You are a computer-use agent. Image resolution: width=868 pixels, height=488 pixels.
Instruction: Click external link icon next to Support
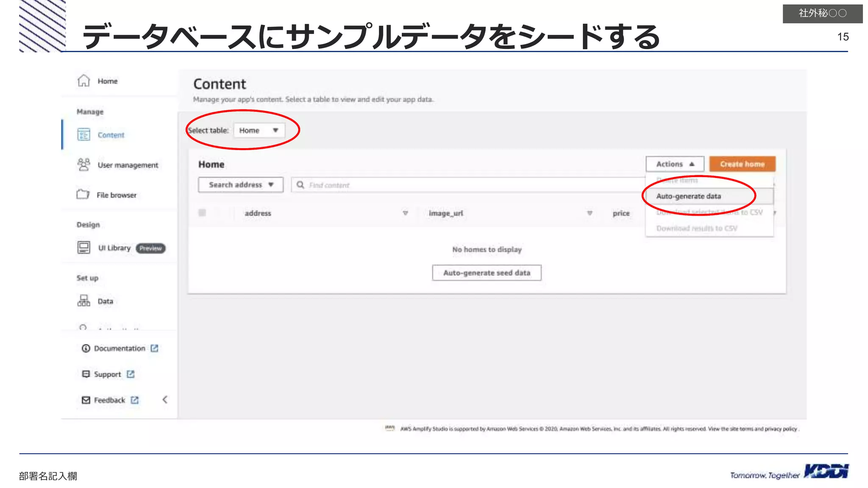(x=131, y=374)
